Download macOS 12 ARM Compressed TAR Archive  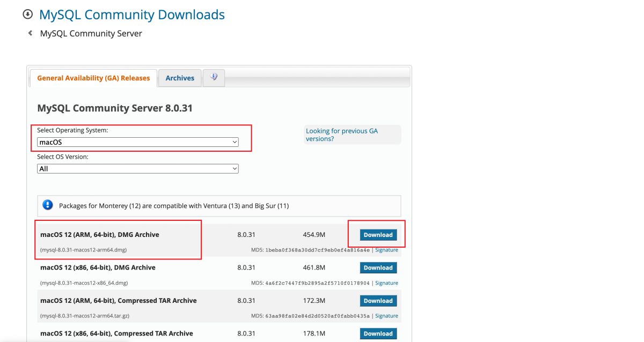[x=378, y=301]
